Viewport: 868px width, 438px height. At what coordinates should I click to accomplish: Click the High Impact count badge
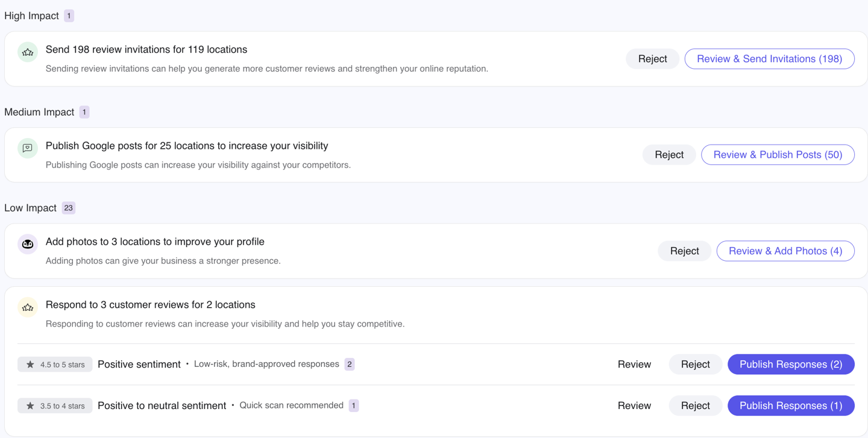tap(69, 16)
